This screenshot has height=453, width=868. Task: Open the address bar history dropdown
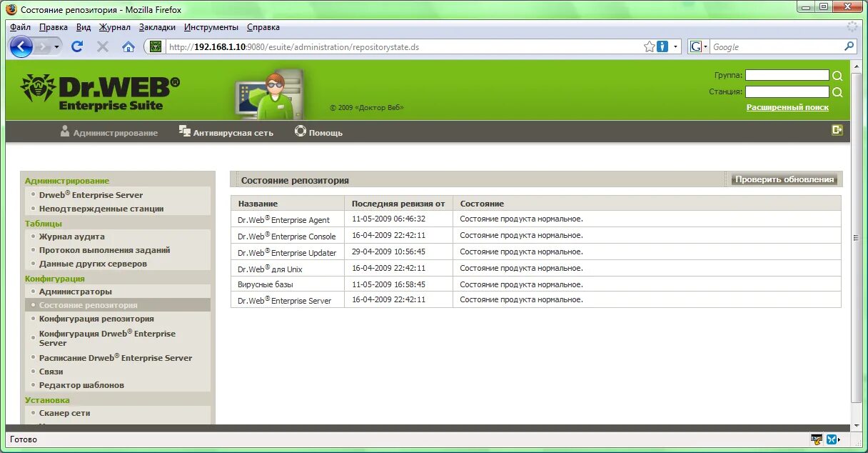point(675,46)
